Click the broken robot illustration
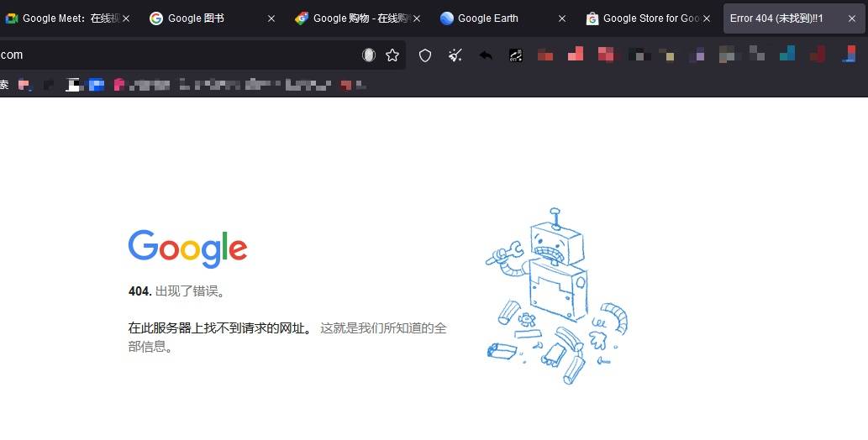868x440 pixels. (x=556, y=296)
